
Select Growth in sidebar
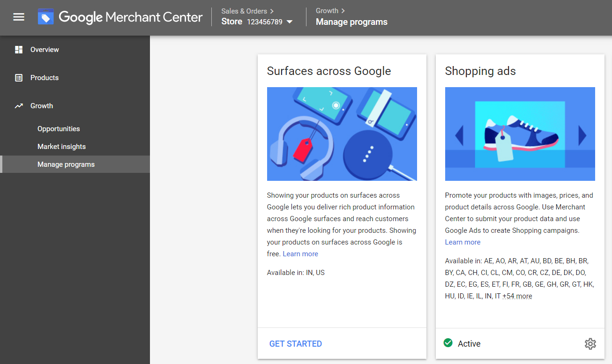click(42, 106)
